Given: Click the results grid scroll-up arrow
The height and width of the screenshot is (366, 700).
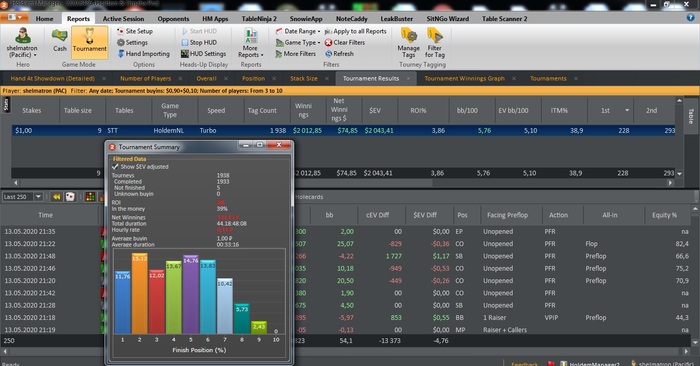Looking at the screenshot, I should tap(679, 101).
